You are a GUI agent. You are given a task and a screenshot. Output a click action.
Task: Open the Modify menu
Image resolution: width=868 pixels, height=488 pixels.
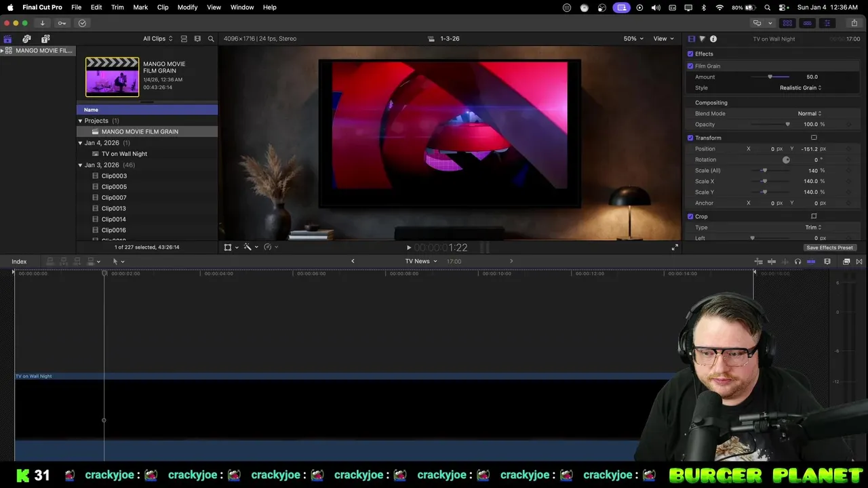187,7
